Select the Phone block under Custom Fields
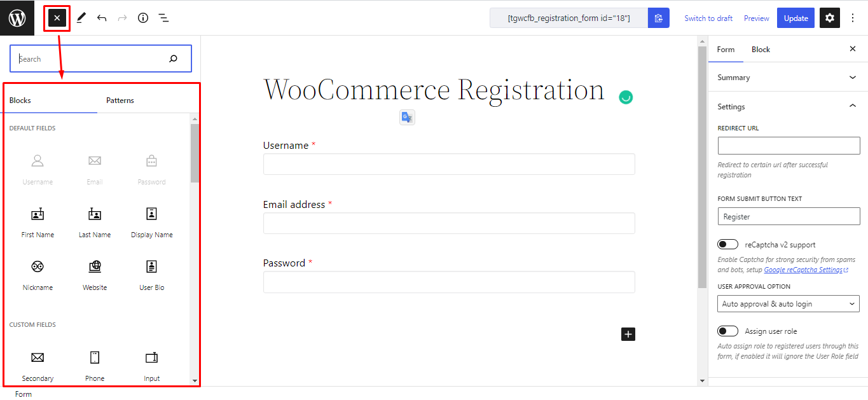The height and width of the screenshot is (400, 868). tap(94, 365)
